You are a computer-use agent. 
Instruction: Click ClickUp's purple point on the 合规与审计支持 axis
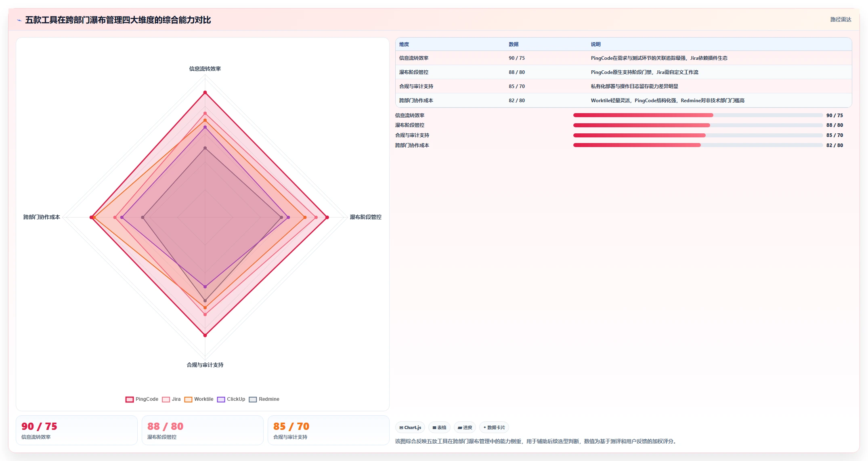(205, 287)
